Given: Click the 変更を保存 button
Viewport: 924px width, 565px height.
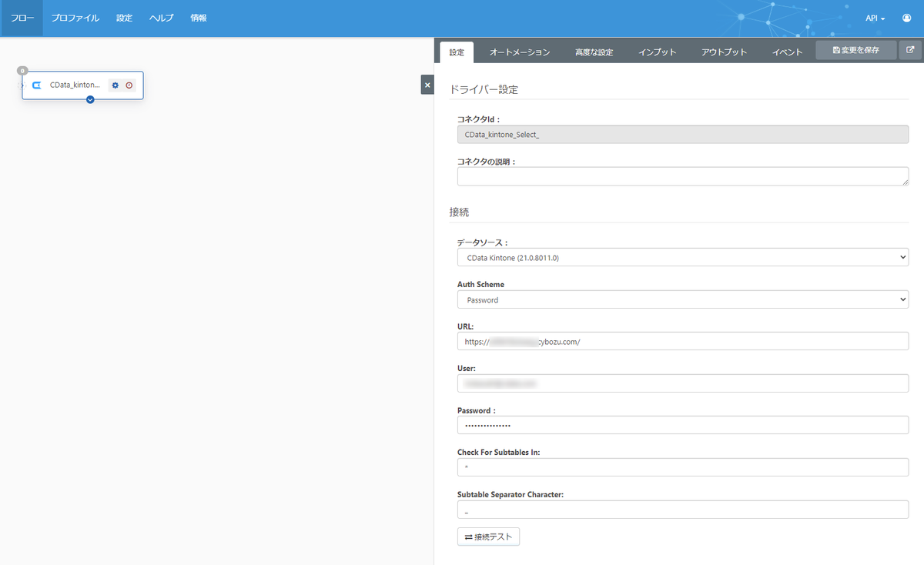Looking at the screenshot, I should pyautogui.click(x=856, y=50).
